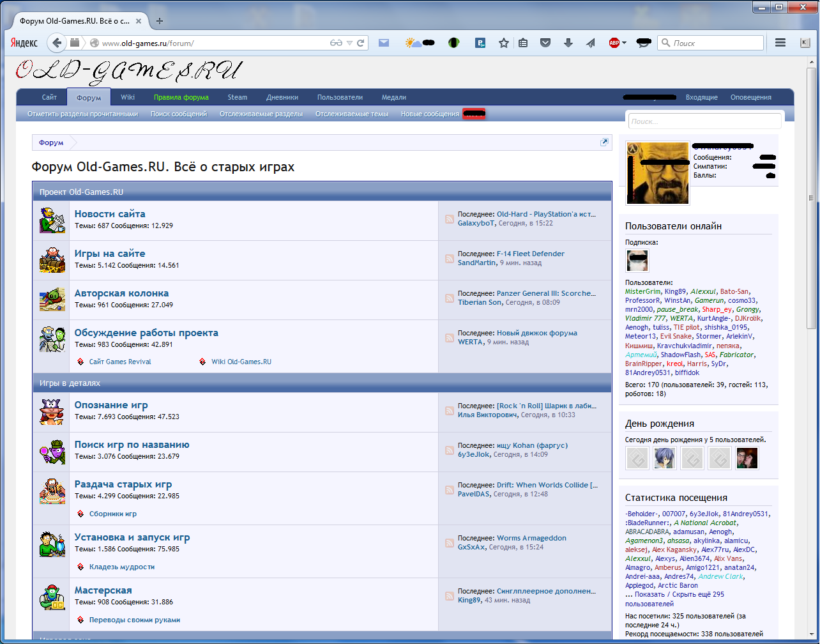
Task: Show bookmarks list toolbar icon
Action: click(x=523, y=43)
